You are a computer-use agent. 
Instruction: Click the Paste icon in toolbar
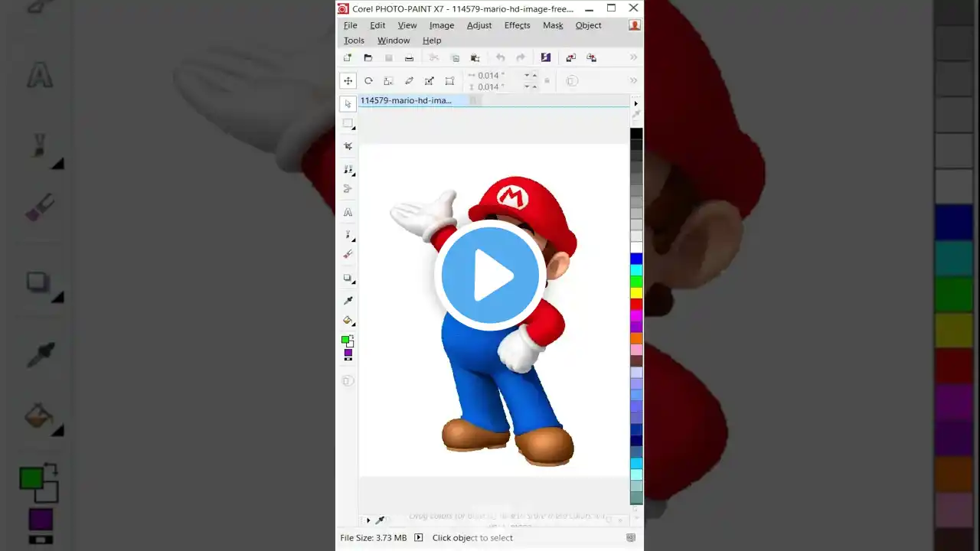tap(475, 58)
